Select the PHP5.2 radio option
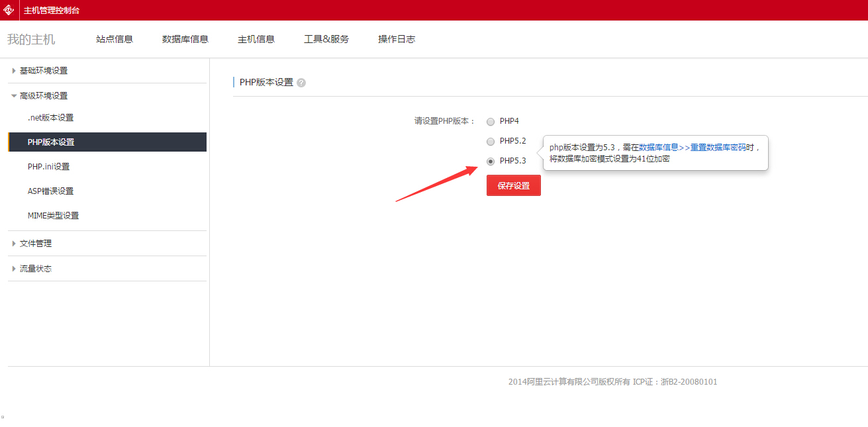The height and width of the screenshot is (427, 868). tap(491, 142)
